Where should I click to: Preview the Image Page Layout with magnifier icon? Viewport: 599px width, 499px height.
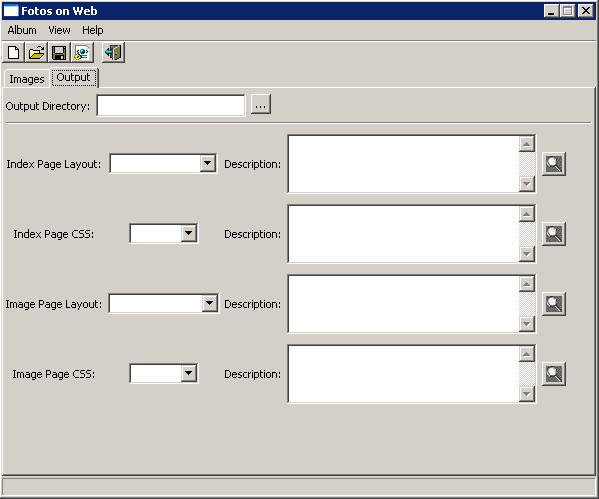(554, 304)
